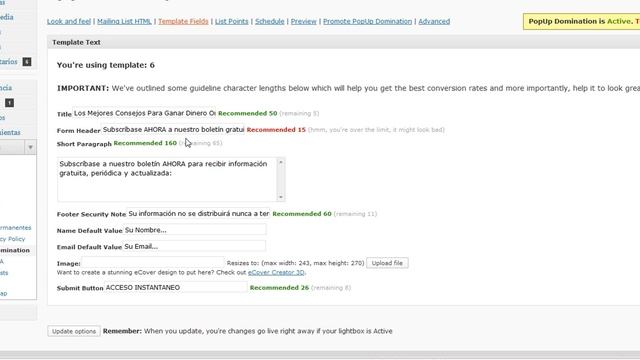Select the Template Fields tab
The image size is (640, 360).
183,21
